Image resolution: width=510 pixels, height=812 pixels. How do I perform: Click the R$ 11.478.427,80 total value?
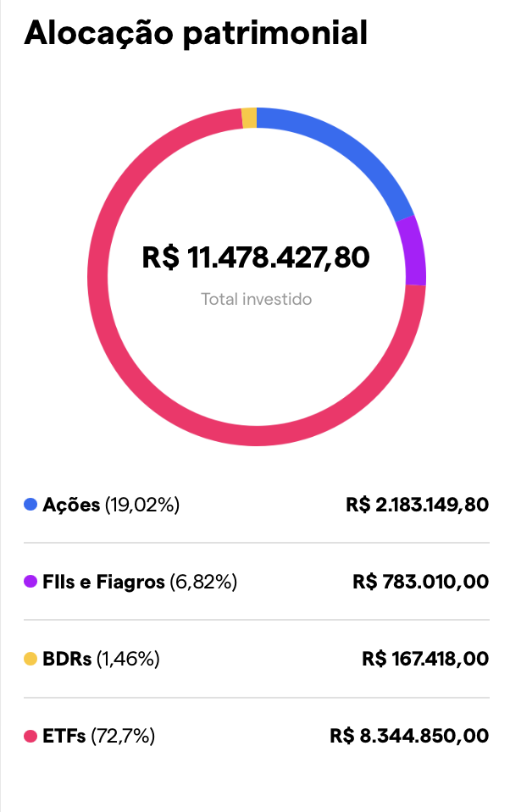pos(256,257)
